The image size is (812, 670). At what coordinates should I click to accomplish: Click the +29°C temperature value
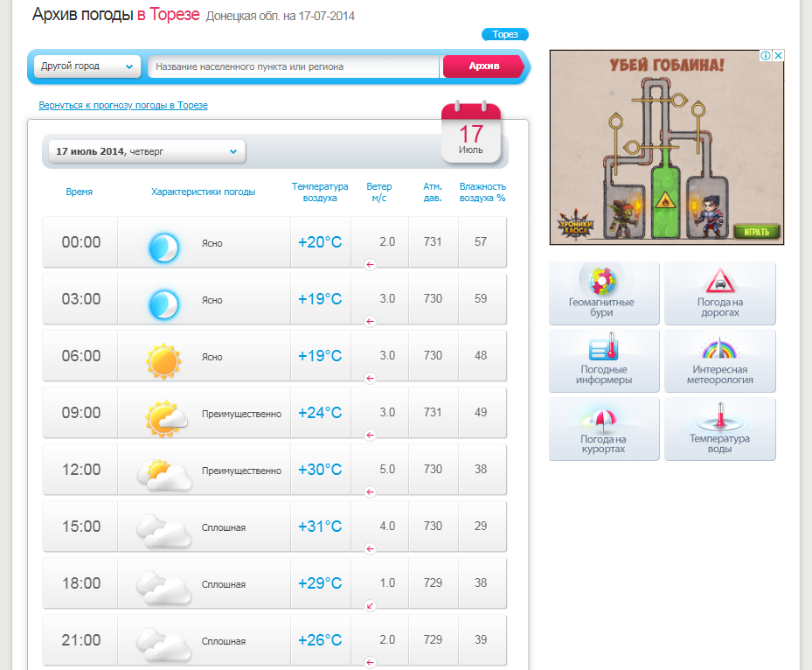point(320,583)
